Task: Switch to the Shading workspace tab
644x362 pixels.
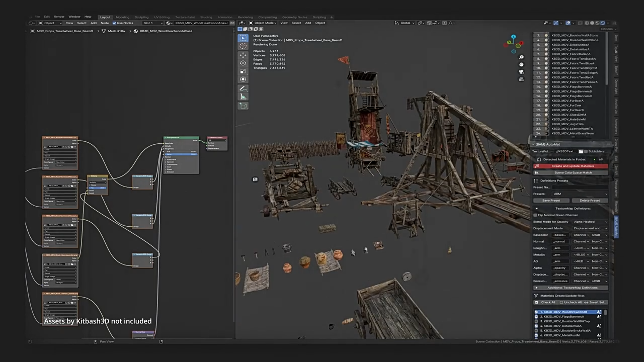Action: (206, 17)
